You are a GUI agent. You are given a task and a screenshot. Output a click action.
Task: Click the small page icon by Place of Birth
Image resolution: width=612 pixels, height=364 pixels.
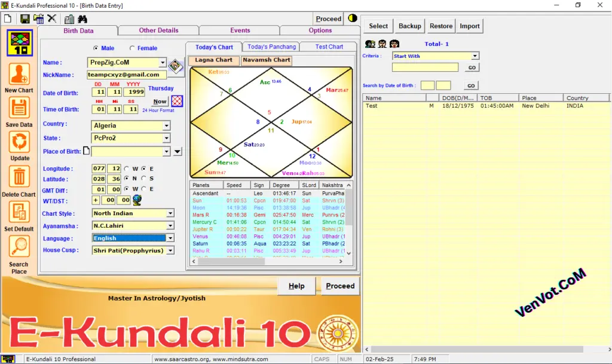pyautogui.click(x=87, y=151)
